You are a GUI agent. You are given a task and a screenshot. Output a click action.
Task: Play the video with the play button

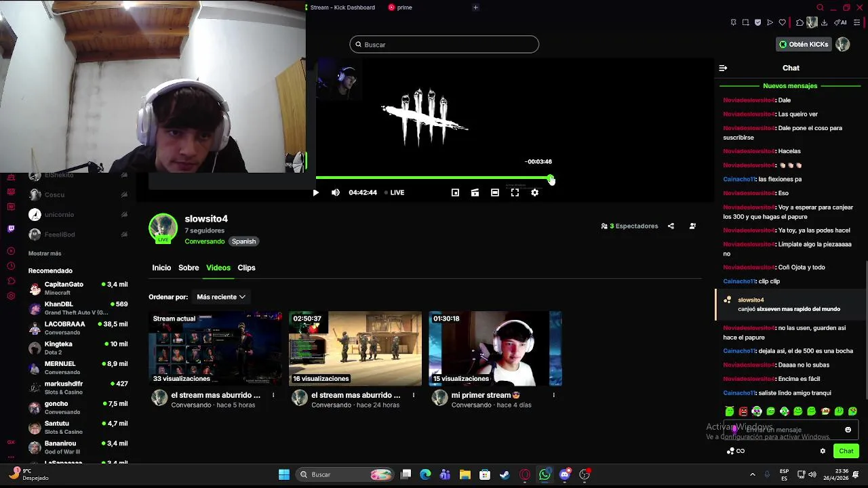click(315, 192)
